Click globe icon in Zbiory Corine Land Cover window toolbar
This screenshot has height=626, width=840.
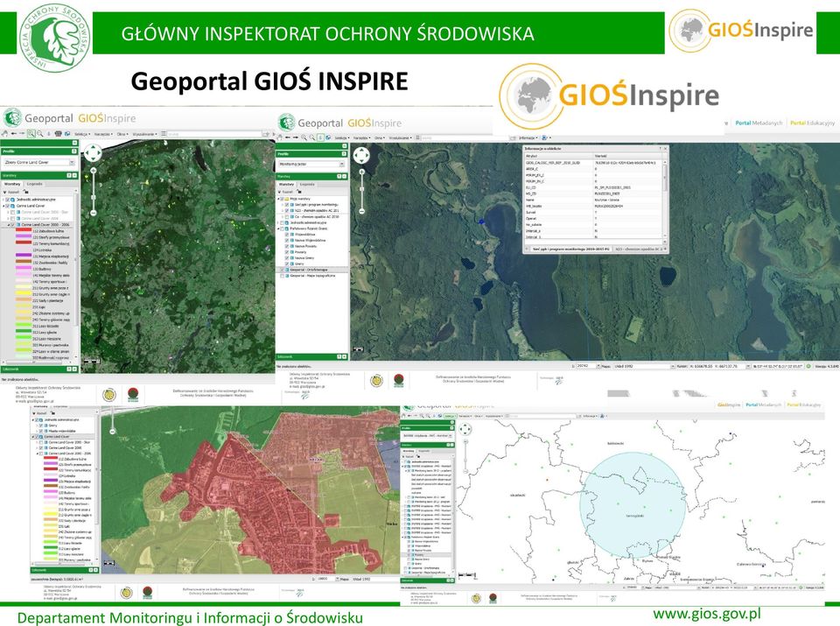[67, 133]
